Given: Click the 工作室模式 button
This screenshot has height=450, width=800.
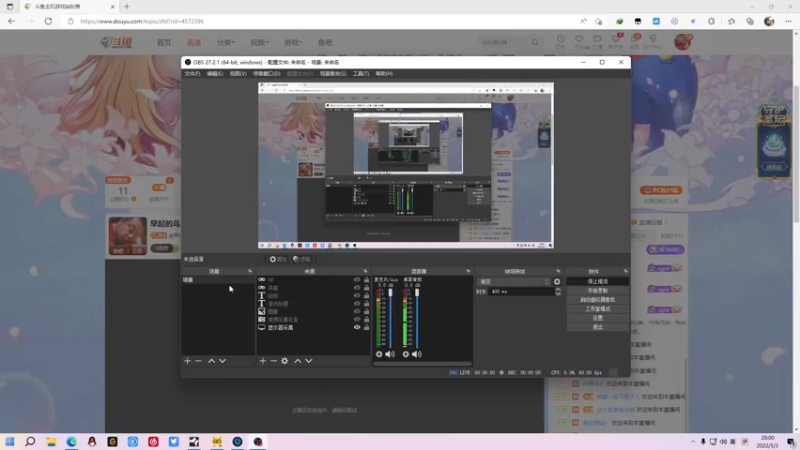Looking at the screenshot, I should pos(597,309).
